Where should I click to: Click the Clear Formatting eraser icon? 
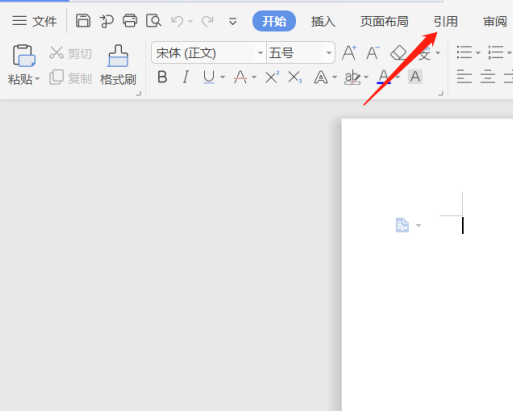pyautogui.click(x=399, y=53)
